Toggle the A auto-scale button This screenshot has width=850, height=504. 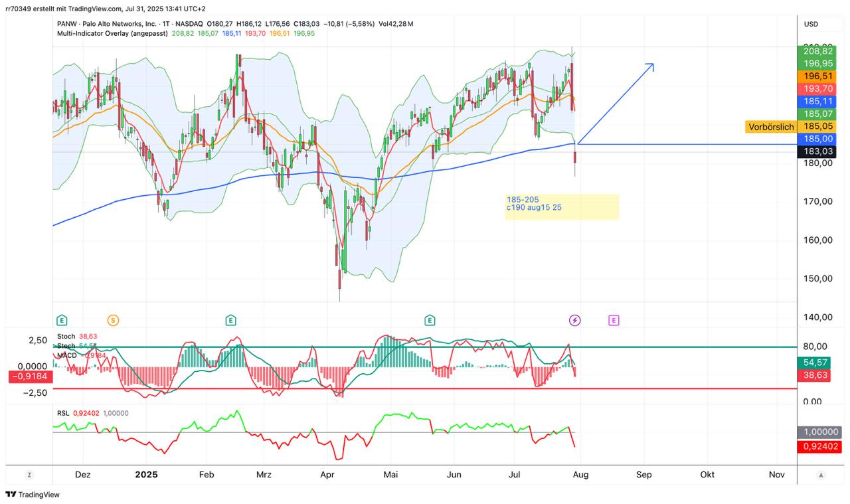click(x=821, y=475)
